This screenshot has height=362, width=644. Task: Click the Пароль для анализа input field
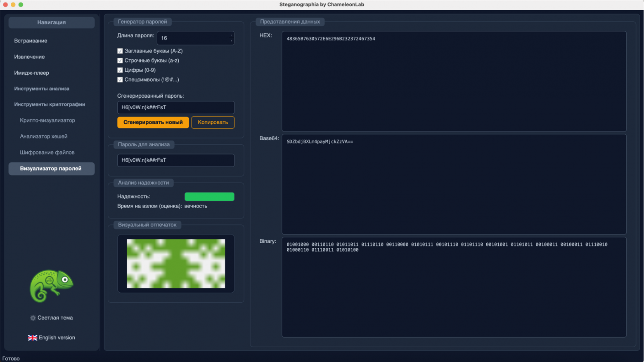(175, 160)
